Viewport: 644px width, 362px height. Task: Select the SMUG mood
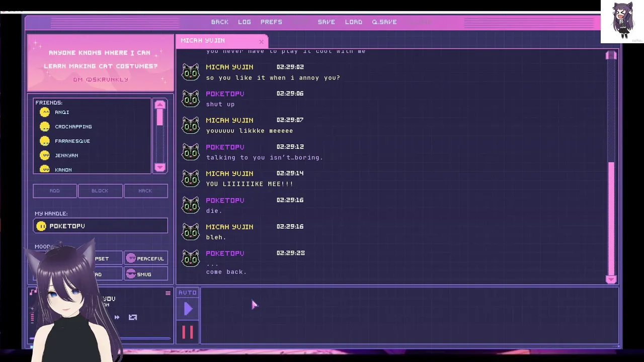pyautogui.click(x=145, y=274)
